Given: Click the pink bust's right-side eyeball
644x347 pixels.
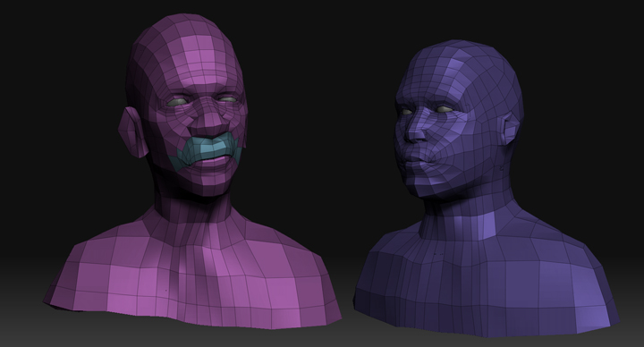Looking at the screenshot, I should pos(227,99).
